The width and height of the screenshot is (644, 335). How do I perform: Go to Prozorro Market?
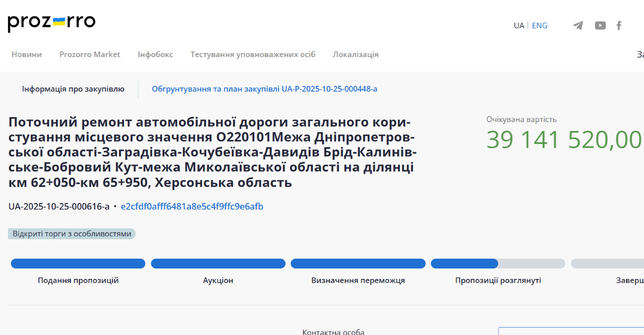tap(90, 55)
